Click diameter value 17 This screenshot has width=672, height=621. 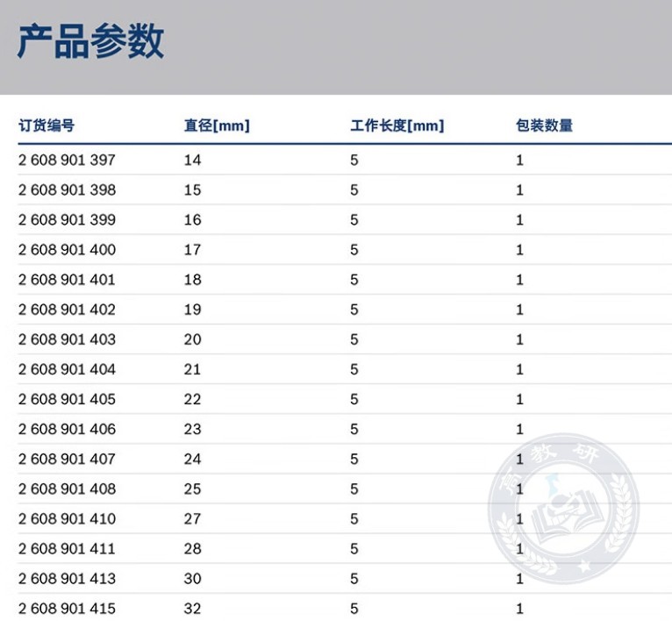[192, 250]
